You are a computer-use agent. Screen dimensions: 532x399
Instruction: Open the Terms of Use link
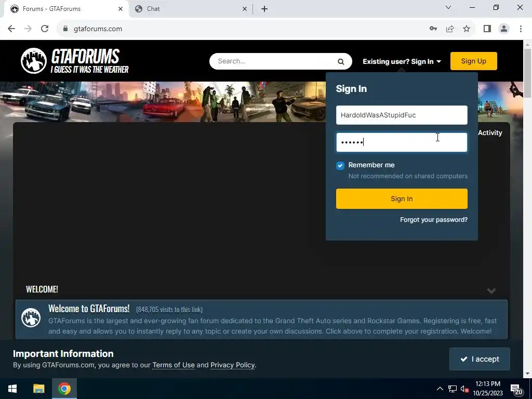[x=174, y=365]
